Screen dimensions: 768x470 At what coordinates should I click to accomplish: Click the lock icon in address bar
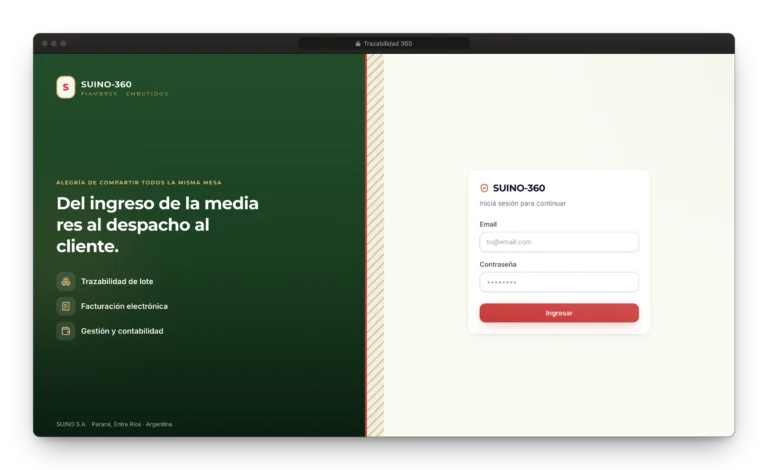[358, 44]
